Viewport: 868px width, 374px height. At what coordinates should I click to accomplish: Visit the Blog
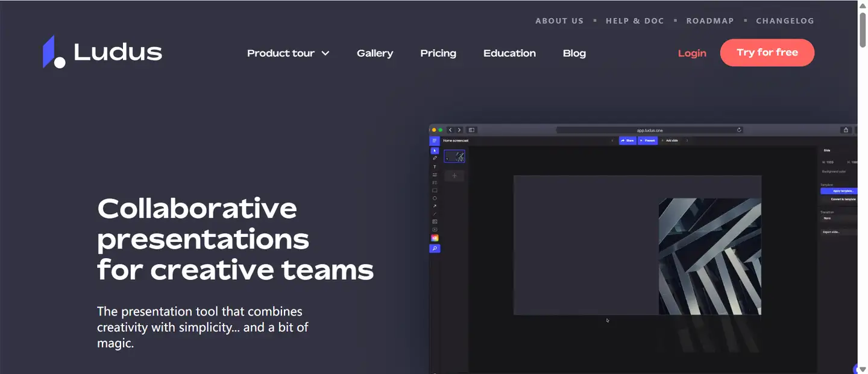(574, 53)
